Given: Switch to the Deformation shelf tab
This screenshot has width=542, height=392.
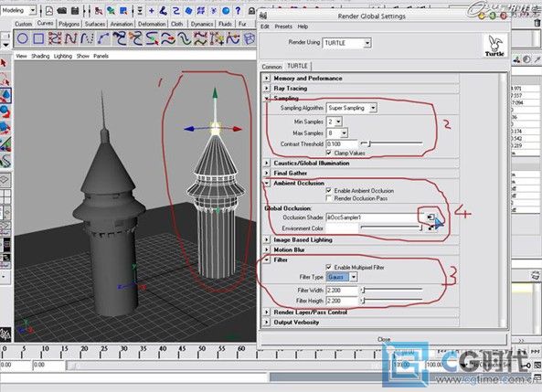Looking at the screenshot, I should pyautogui.click(x=152, y=24).
